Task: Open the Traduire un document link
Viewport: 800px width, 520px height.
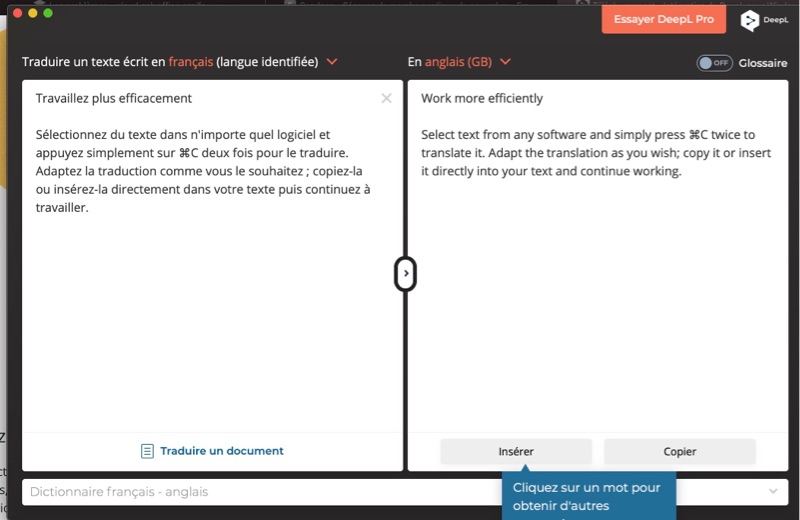Action: (x=221, y=451)
